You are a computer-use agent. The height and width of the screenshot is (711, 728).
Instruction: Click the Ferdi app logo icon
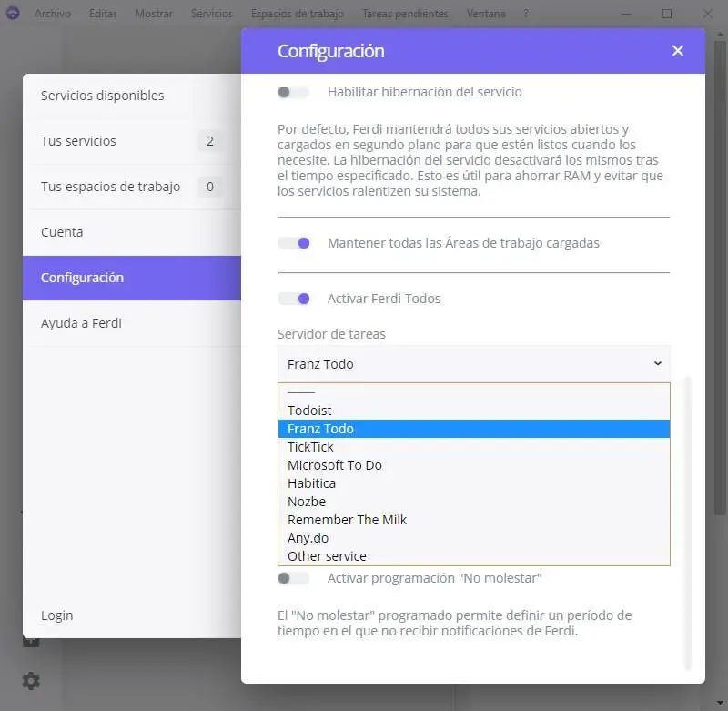(13, 13)
